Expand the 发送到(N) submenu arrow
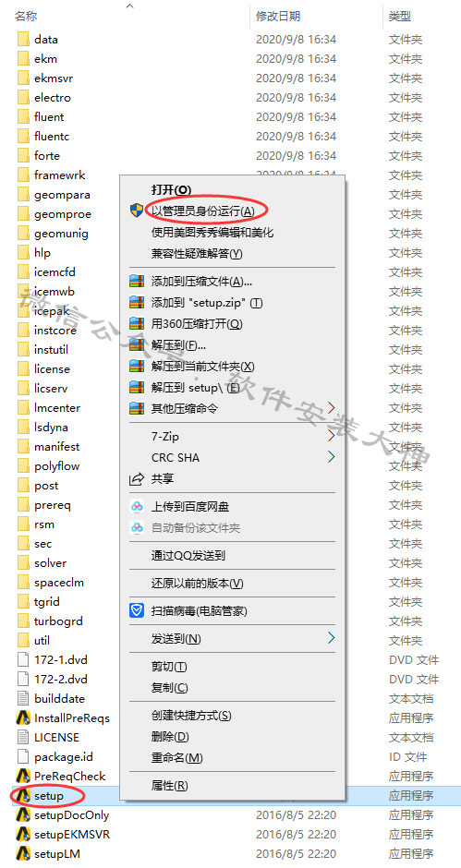Viewport: 461px width, 868px height. click(332, 638)
